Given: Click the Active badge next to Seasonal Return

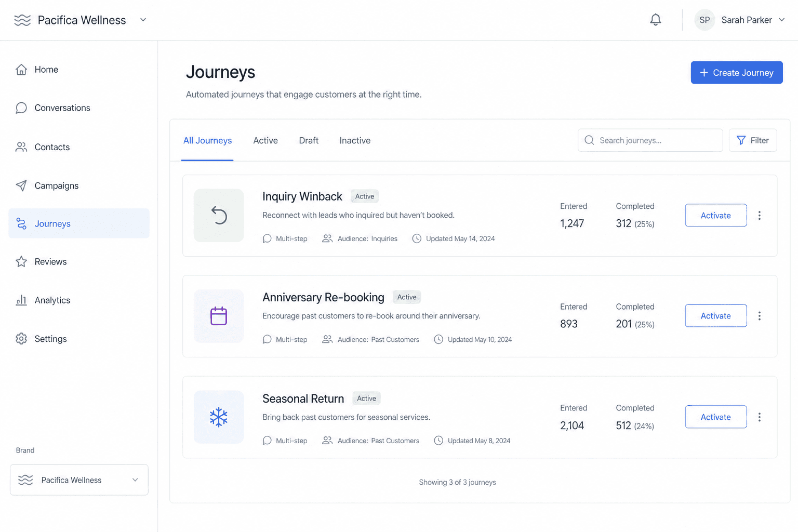Looking at the screenshot, I should 367,398.
